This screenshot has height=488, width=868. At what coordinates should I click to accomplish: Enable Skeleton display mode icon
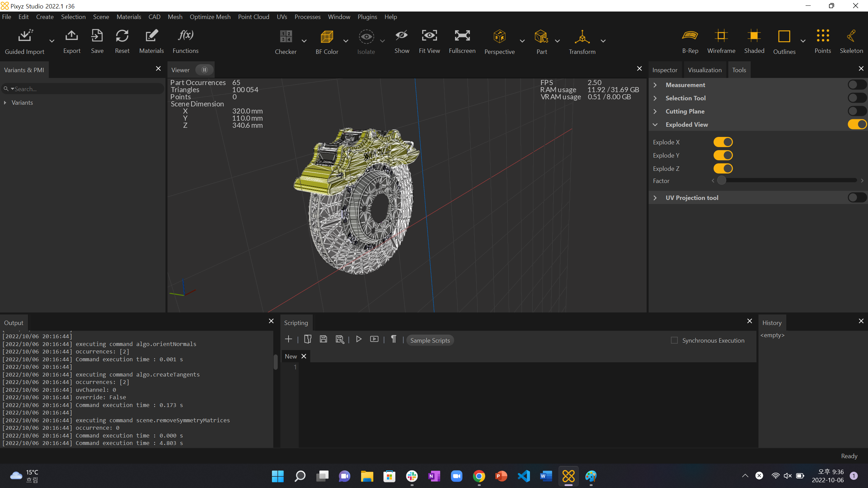(851, 36)
